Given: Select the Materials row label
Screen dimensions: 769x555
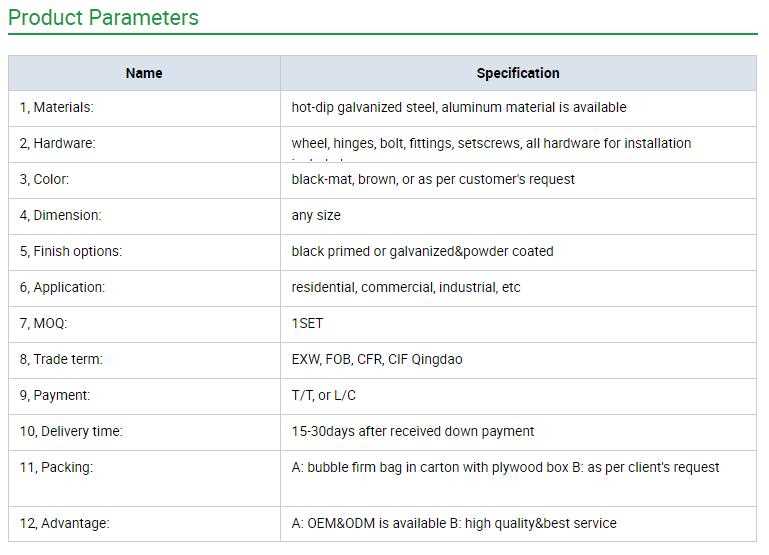Looking at the screenshot, I should pos(57,108).
